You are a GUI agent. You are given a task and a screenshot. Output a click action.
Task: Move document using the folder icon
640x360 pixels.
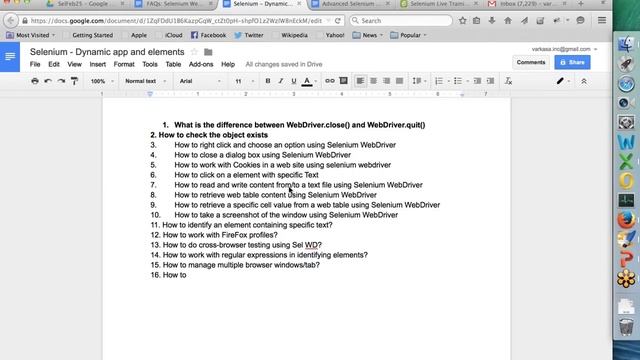tap(208, 52)
